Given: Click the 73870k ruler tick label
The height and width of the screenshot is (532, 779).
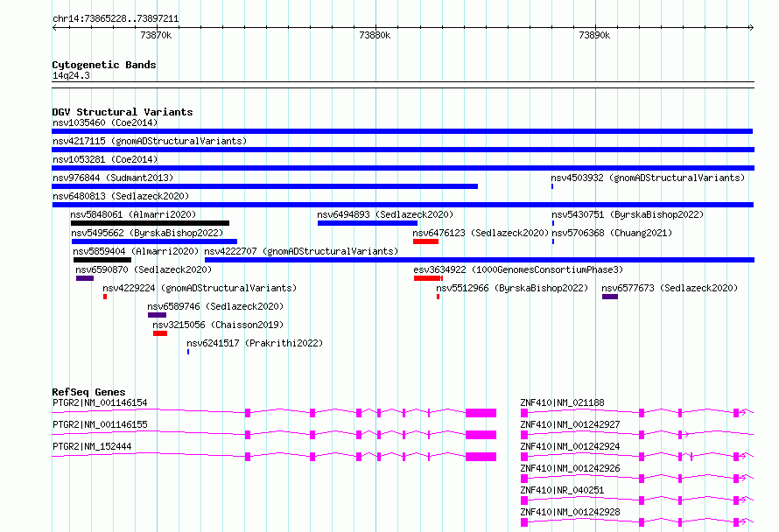Looking at the screenshot, I should pos(156,35).
